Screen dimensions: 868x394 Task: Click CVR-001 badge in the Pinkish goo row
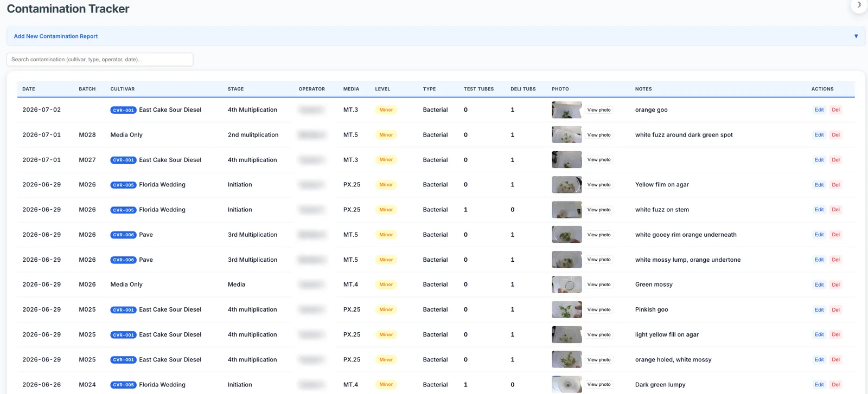123,309
